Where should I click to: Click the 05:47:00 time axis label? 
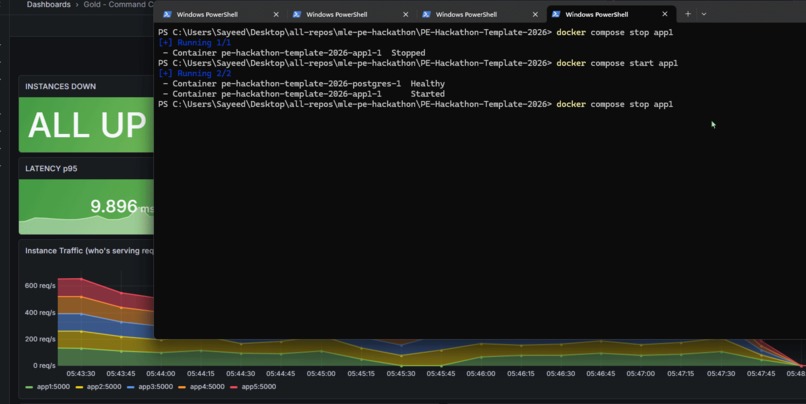pyautogui.click(x=640, y=374)
